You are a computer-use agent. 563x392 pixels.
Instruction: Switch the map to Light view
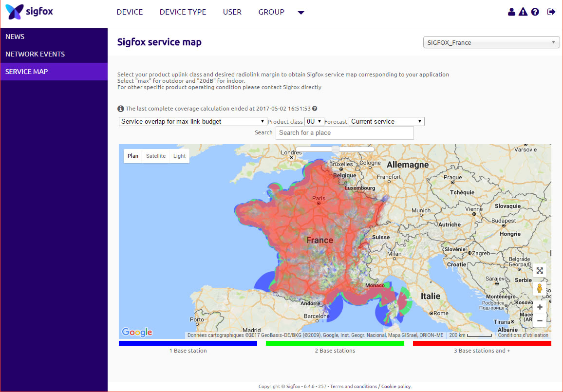(179, 156)
